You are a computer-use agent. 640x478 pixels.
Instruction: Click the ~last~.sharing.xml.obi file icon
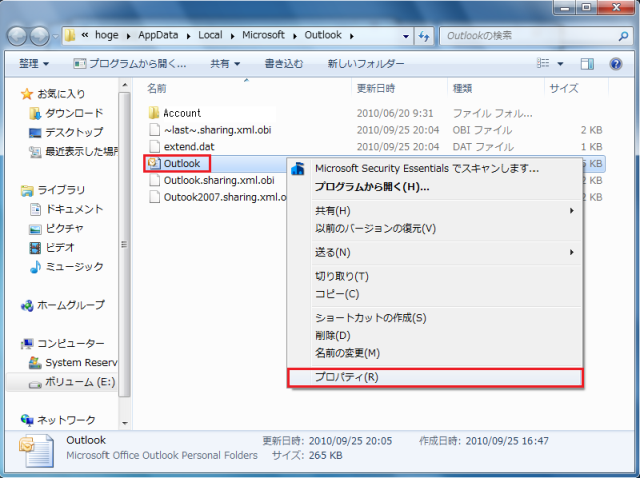coord(154,129)
